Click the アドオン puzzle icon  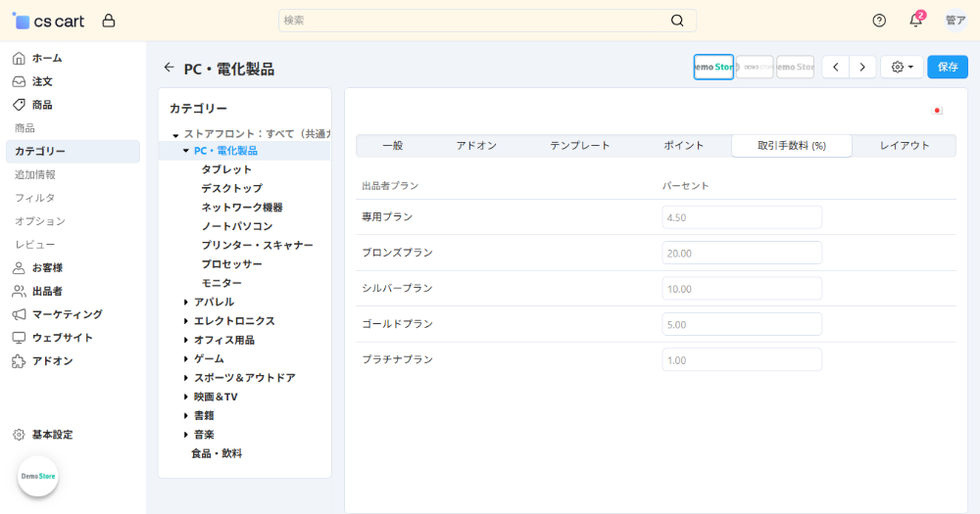(19, 361)
